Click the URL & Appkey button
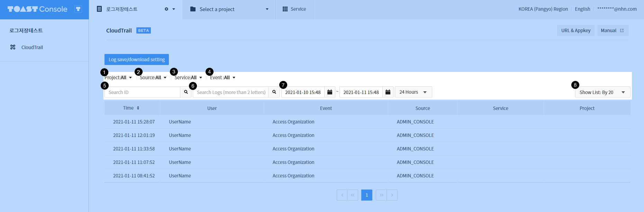Image resolution: width=644 pixels, height=212 pixels. (576, 30)
